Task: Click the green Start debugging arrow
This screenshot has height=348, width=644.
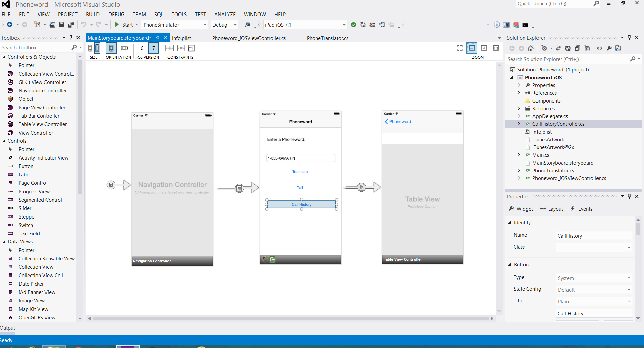Action: [x=117, y=25]
